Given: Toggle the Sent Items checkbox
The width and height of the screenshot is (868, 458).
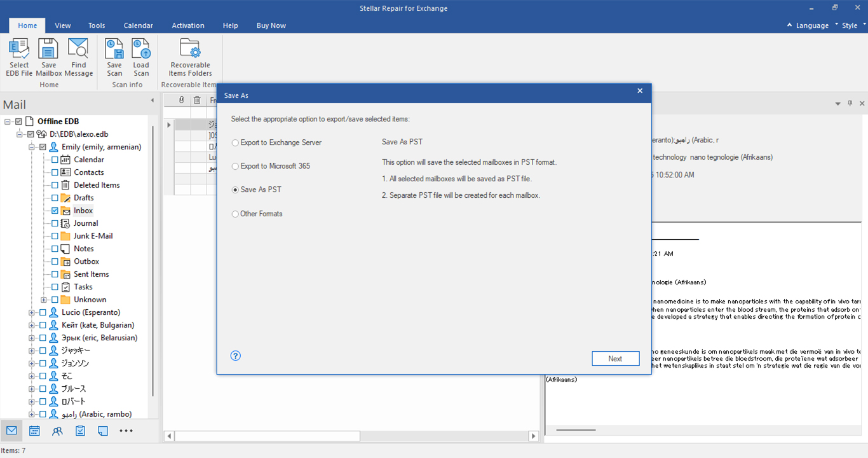Looking at the screenshot, I should [55, 274].
